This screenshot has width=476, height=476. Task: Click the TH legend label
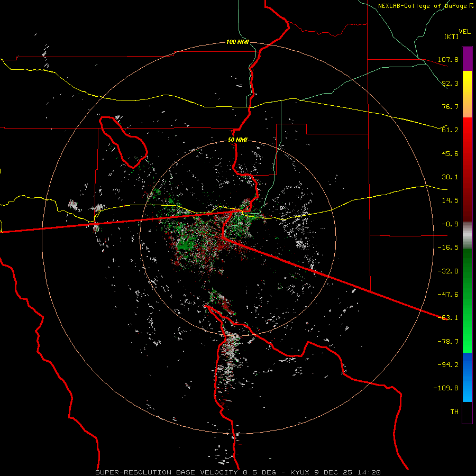pos(454,412)
